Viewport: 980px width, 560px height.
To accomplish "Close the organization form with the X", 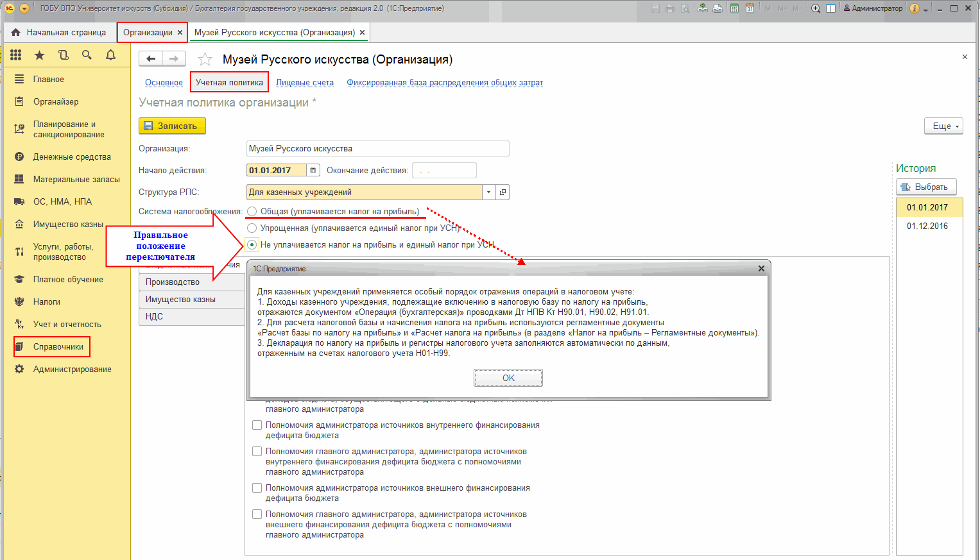I will (965, 57).
